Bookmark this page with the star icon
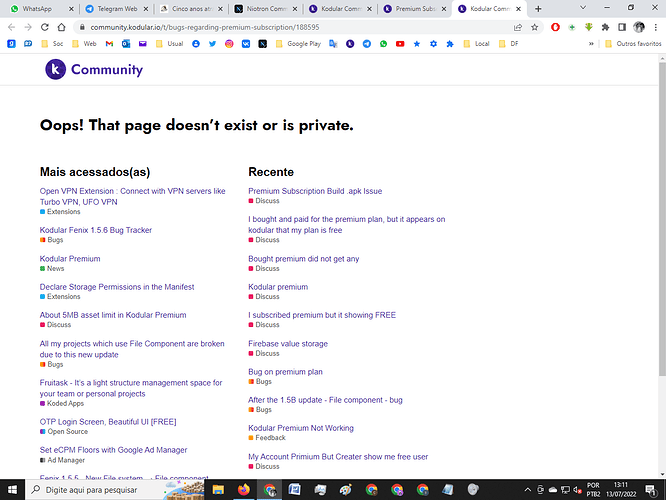Image resolution: width=666 pixels, height=500 pixels. (536, 27)
